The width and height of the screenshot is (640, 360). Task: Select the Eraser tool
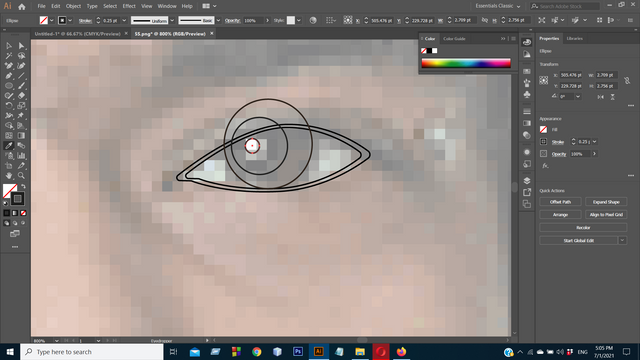pyautogui.click(x=21, y=96)
